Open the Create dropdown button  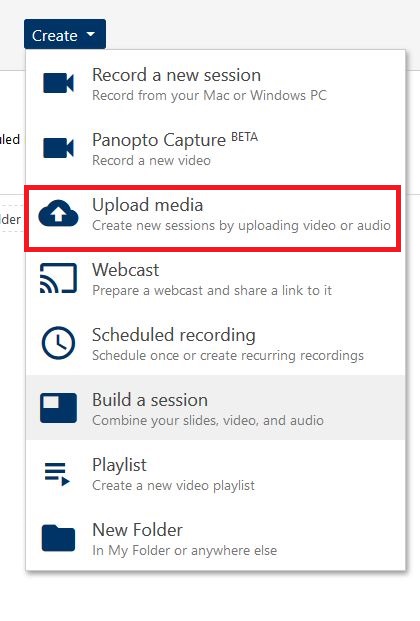tap(65, 34)
